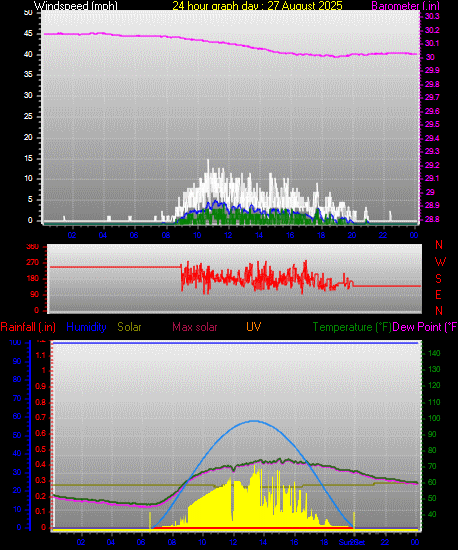The width and height of the screenshot is (458, 550).
Task: Click the yellow sunrise spike near hour 06
Action: click(x=150, y=520)
